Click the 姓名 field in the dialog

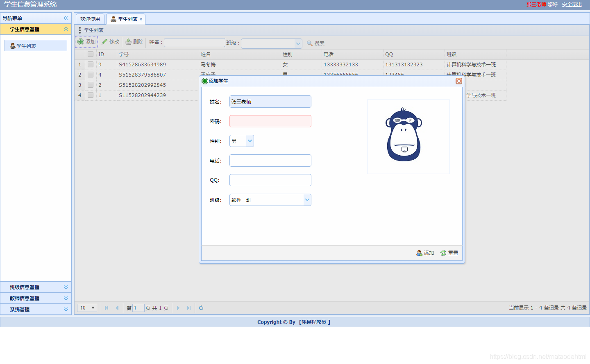(x=270, y=102)
